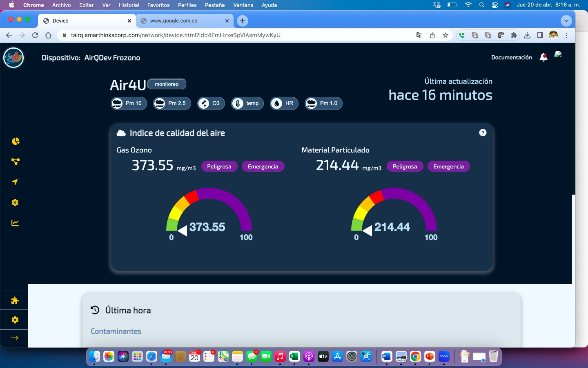Toggle the Pm 2.5 sensor chip
This screenshot has height=368, width=588.
(172, 103)
